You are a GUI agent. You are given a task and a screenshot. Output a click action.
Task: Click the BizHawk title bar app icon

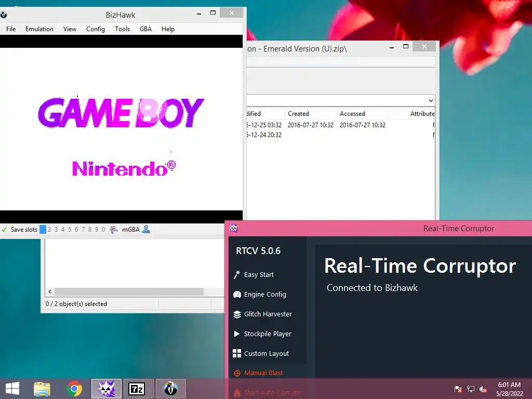(x=4, y=15)
